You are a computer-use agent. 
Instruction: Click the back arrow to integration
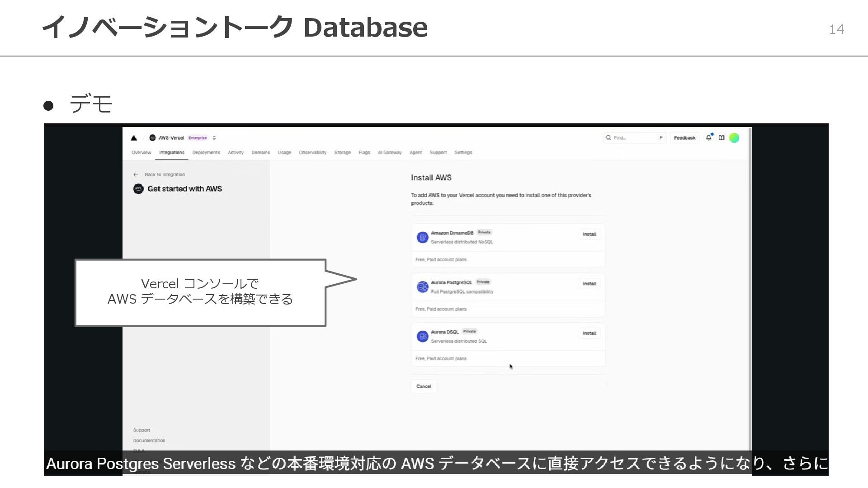coord(136,174)
